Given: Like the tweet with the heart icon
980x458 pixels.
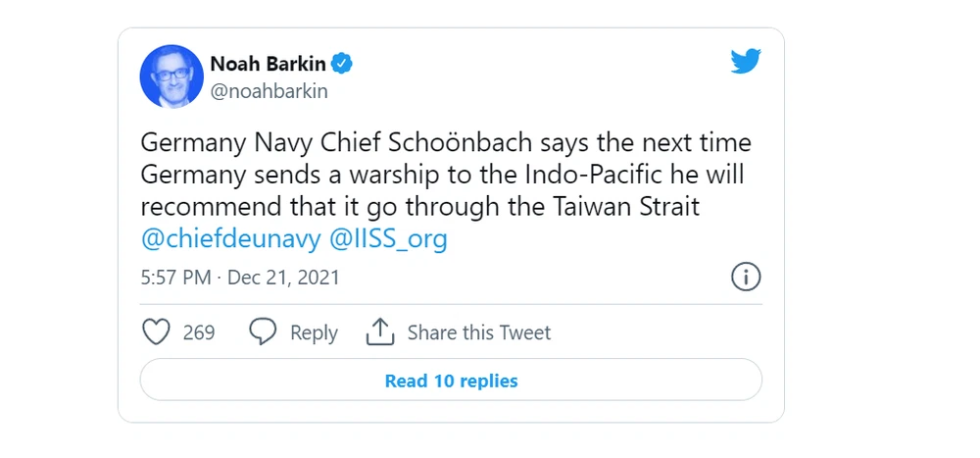Looking at the screenshot, I should click(x=157, y=332).
